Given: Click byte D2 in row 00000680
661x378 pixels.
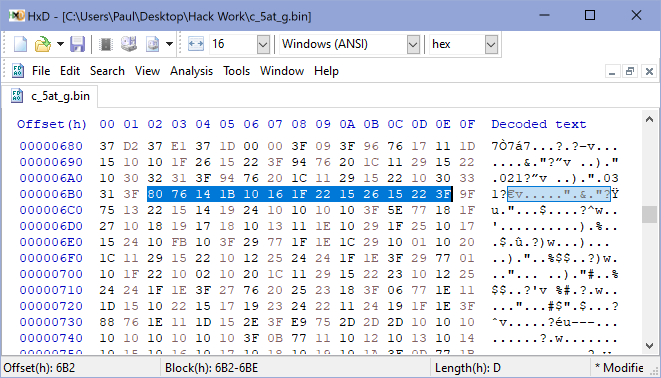Looking at the screenshot, I should 131,146.
